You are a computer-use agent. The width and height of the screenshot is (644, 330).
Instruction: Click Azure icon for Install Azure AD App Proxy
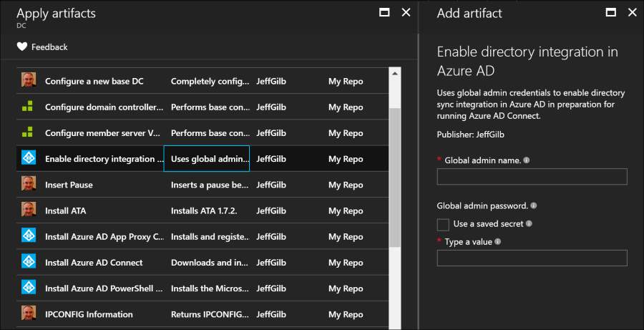29,235
